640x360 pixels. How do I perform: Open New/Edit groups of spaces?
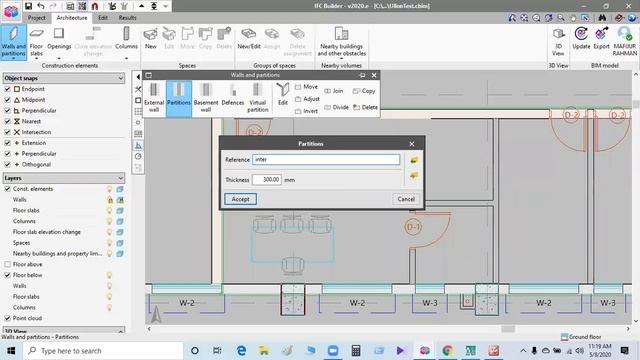click(x=249, y=39)
